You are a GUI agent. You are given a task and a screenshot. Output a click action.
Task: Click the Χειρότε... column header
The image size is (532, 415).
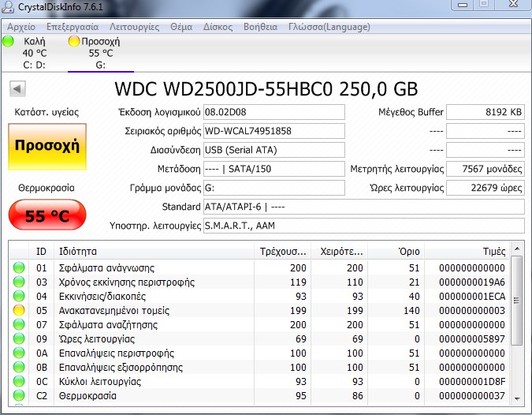tap(339, 252)
